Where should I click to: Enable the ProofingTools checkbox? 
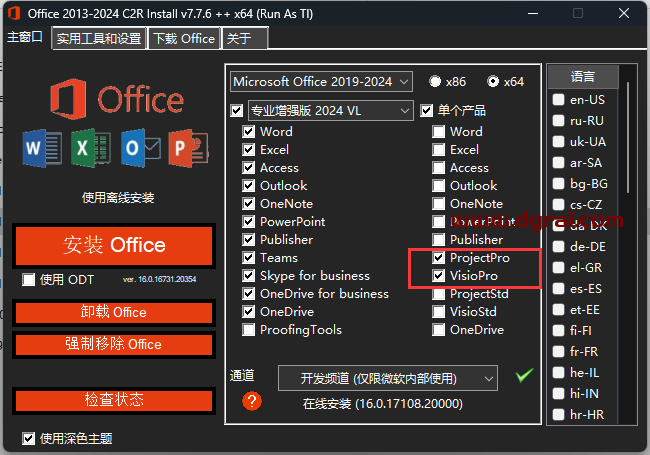(248, 330)
